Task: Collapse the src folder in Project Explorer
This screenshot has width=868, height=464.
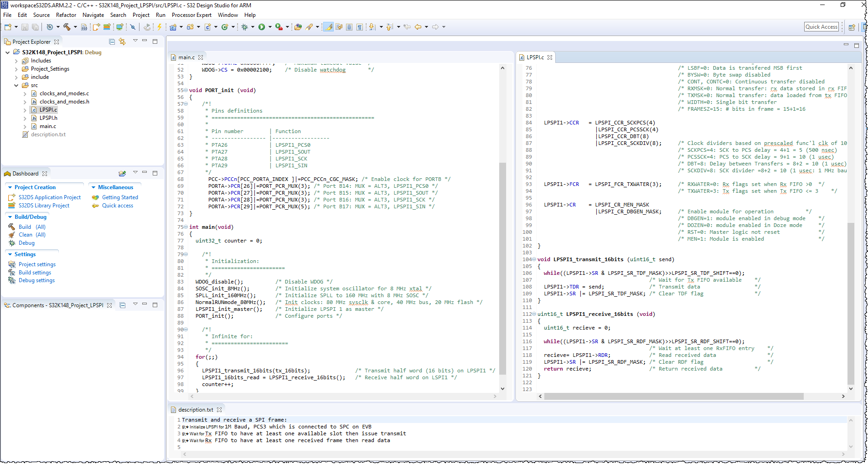Action: (x=16, y=85)
